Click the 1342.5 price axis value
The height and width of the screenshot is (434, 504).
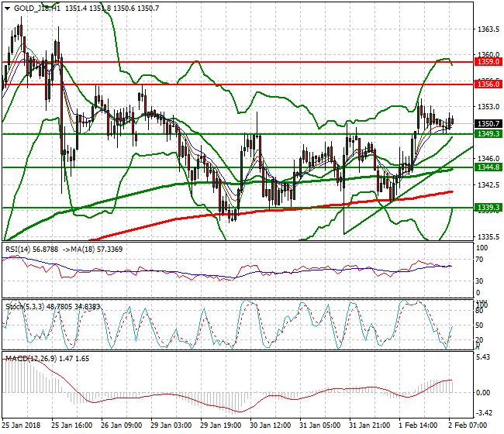click(488, 184)
